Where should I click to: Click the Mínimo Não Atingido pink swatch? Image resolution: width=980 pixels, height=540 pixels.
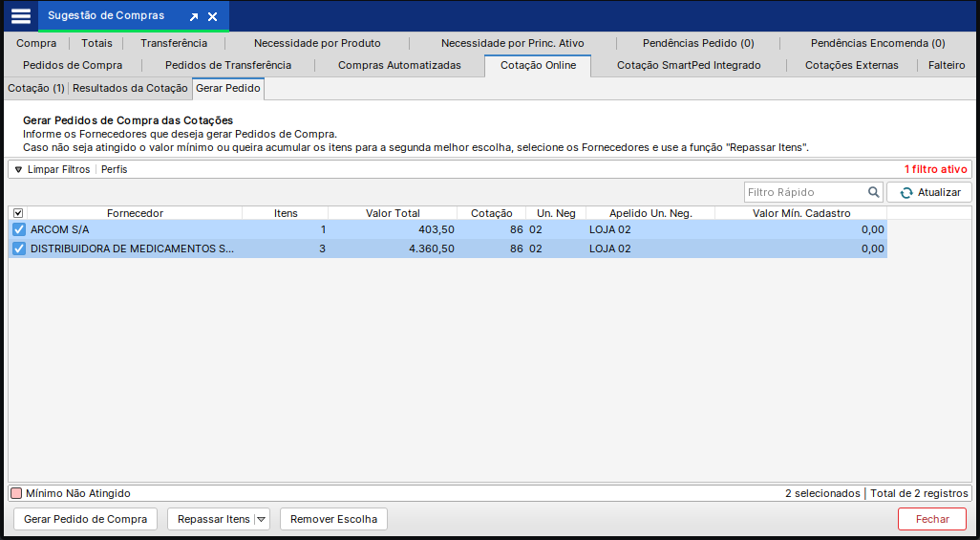(16, 493)
